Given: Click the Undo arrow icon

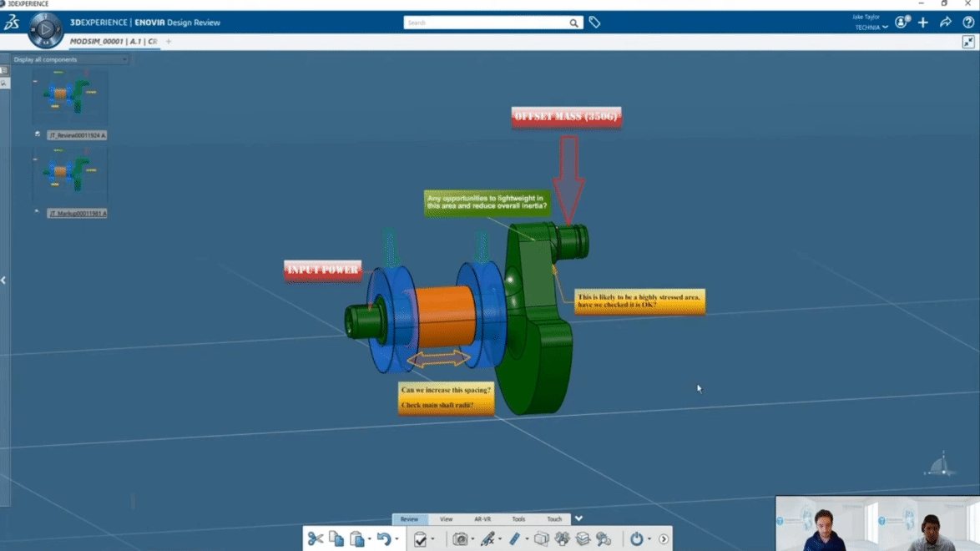Looking at the screenshot, I should pyautogui.click(x=383, y=539).
